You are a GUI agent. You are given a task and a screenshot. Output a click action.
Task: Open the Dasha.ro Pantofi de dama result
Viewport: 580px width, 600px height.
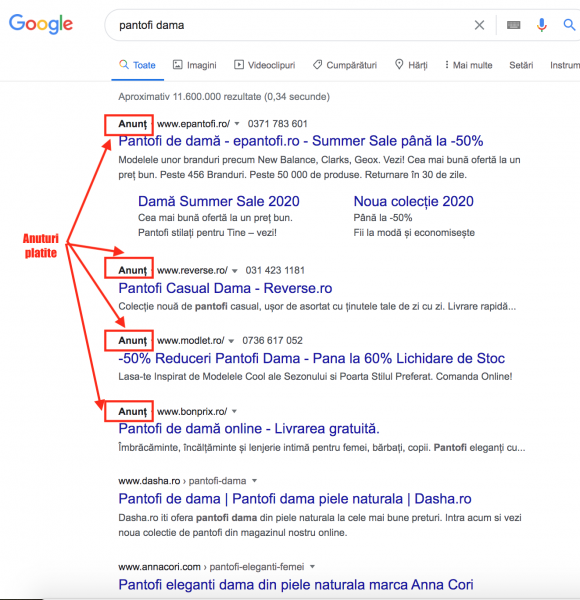[x=295, y=499]
